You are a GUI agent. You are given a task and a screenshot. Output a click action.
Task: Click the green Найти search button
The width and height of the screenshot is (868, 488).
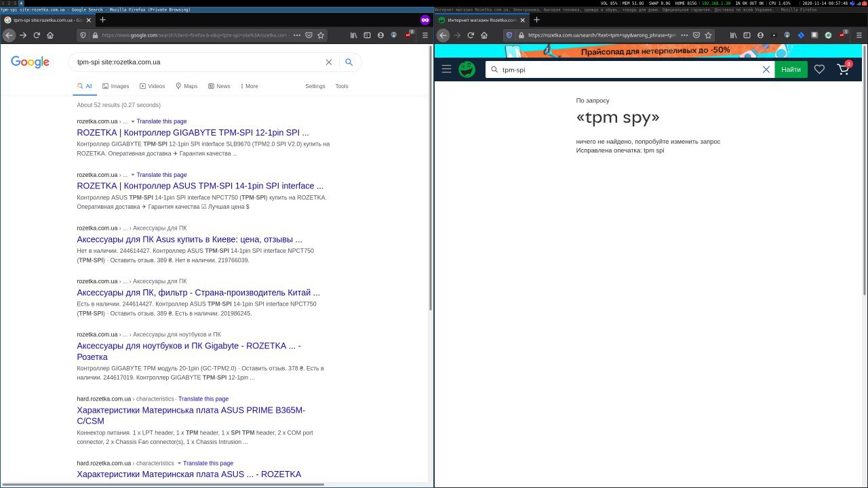point(791,69)
